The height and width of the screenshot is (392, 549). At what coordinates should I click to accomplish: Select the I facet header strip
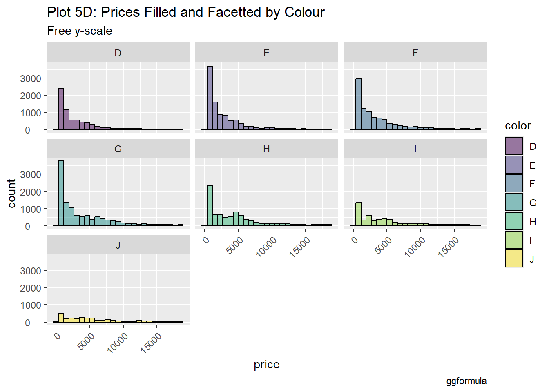coord(415,149)
